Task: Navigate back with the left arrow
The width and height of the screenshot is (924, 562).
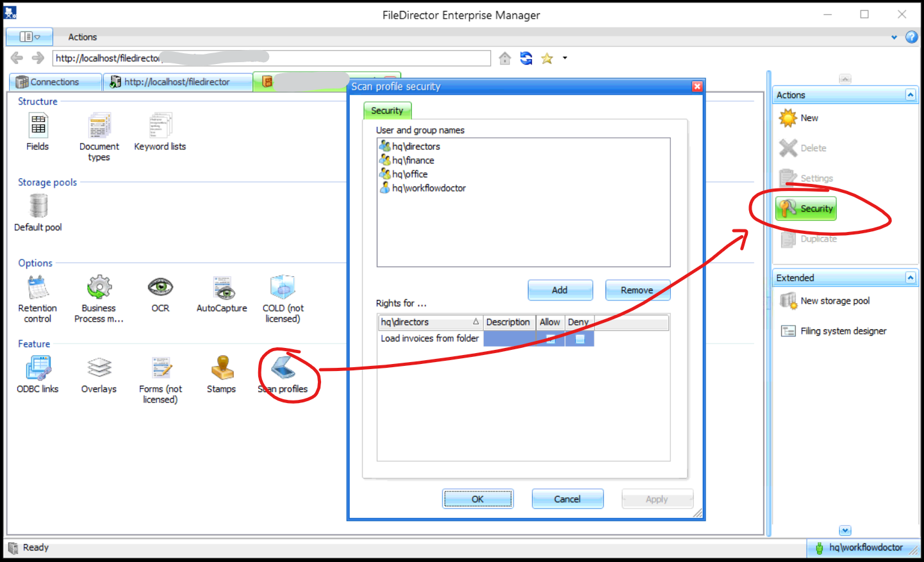Action: click(x=17, y=58)
